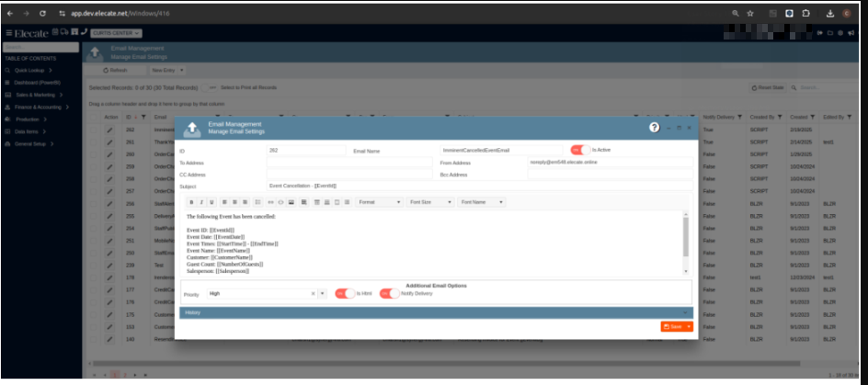The width and height of the screenshot is (868, 385).
Task: Apply Italic formatting in the editor toolbar
Action: pos(202,201)
